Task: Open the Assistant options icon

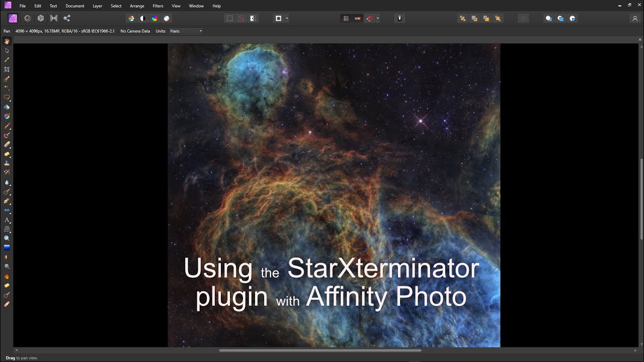Action: tap(400, 18)
